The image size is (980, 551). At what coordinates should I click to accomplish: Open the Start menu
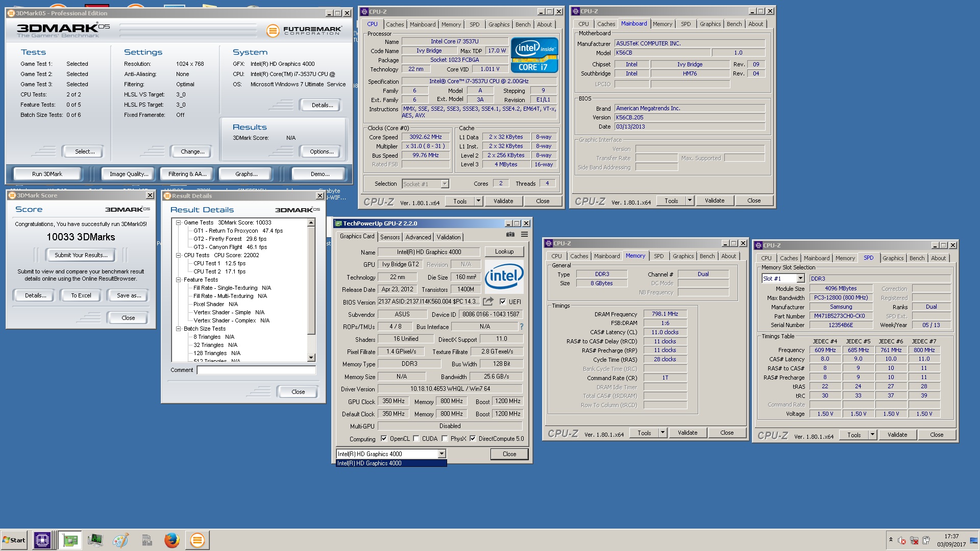point(14,540)
